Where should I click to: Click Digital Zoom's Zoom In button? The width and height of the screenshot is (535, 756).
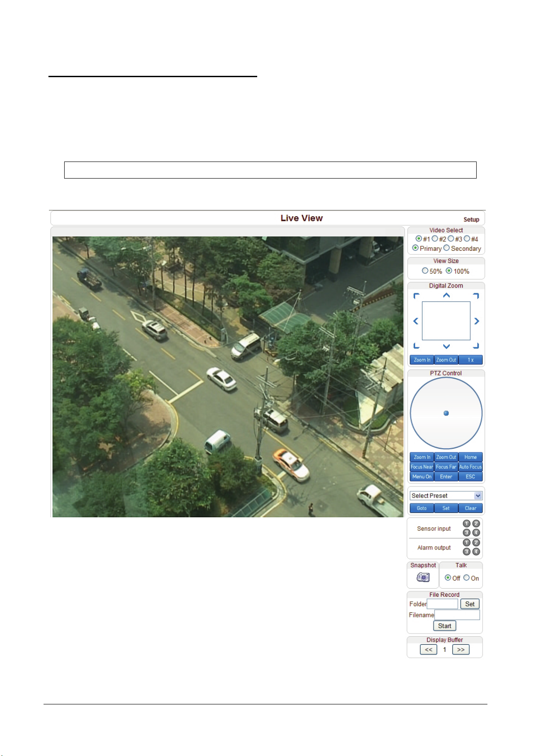click(x=422, y=360)
